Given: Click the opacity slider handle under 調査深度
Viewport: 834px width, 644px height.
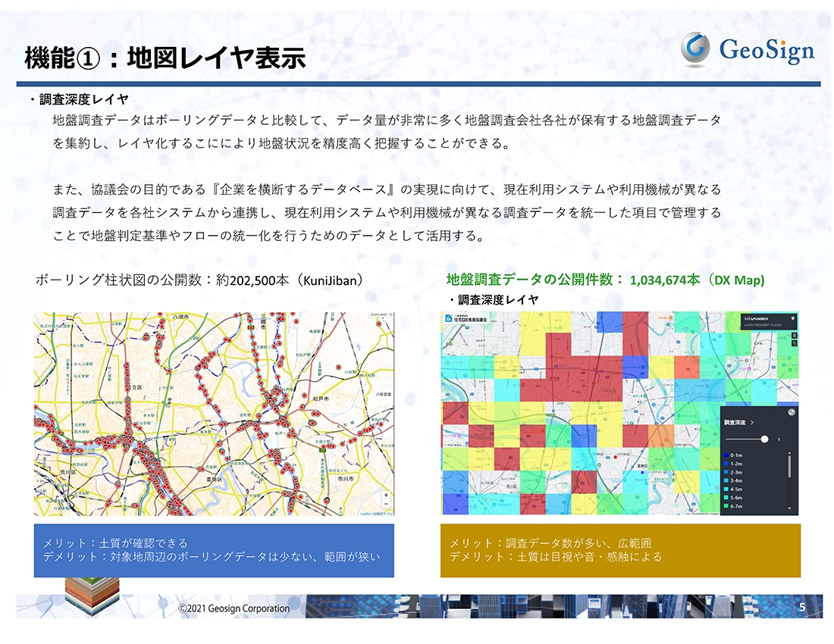Looking at the screenshot, I should coord(764,439).
